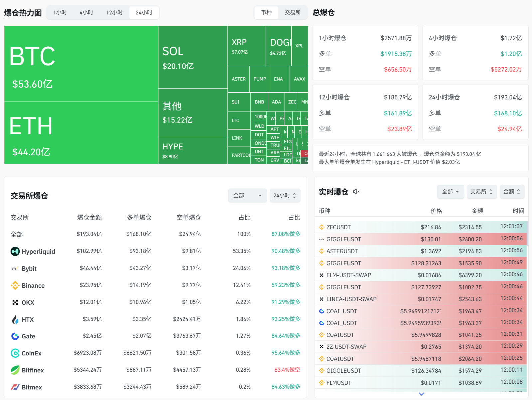
Task: Open the 金额 filter in real-time liquidations
Action: 512,192
